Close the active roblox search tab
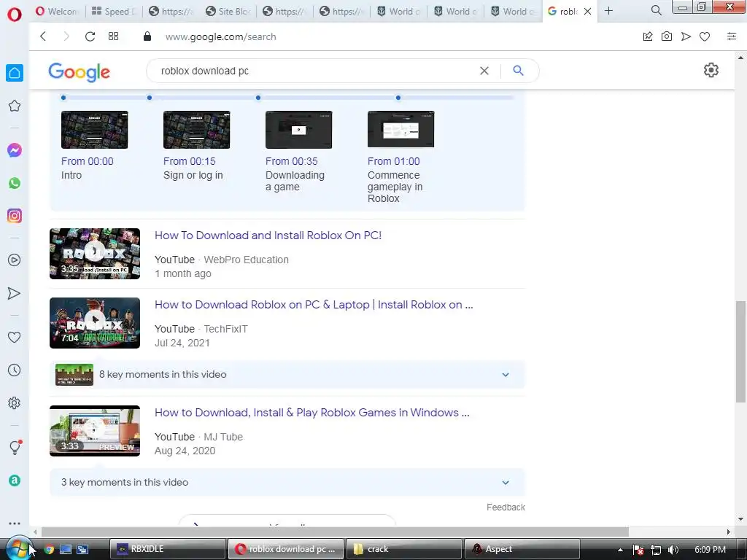747x560 pixels. (x=587, y=11)
